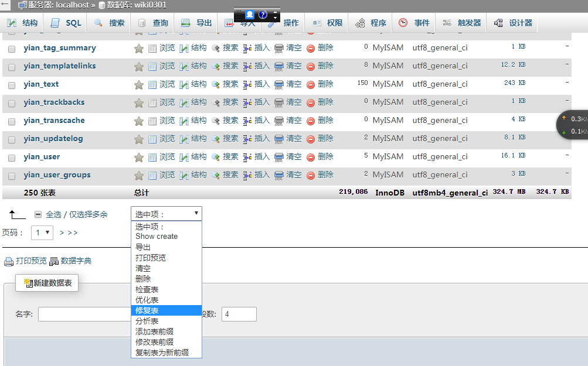The width and height of the screenshot is (588, 366).
Task: Click empty-table icon for yian_templatelinks
Action: coord(278,67)
